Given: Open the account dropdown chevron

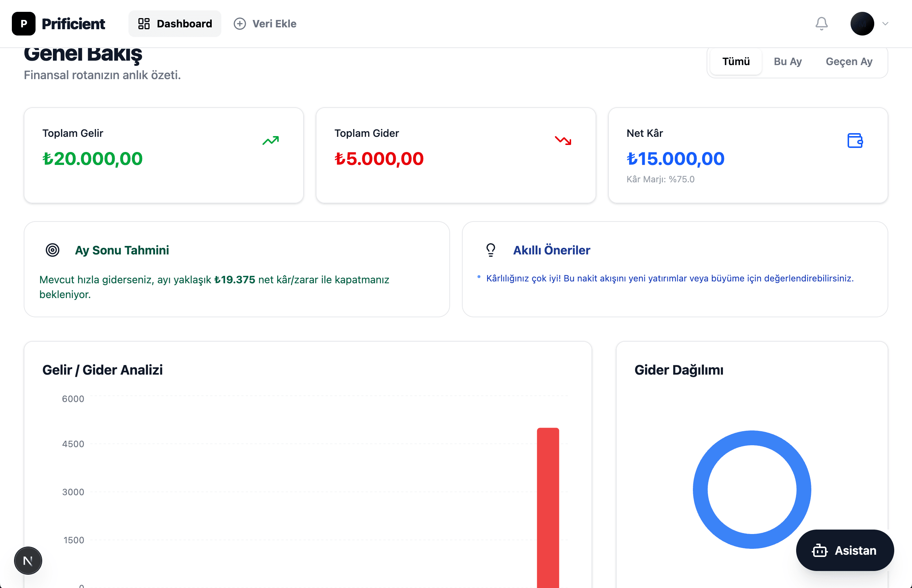Looking at the screenshot, I should click(x=886, y=23).
